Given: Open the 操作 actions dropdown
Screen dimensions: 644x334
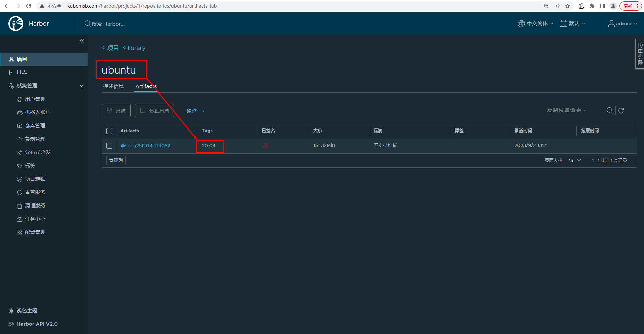Looking at the screenshot, I should (x=196, y=111).
